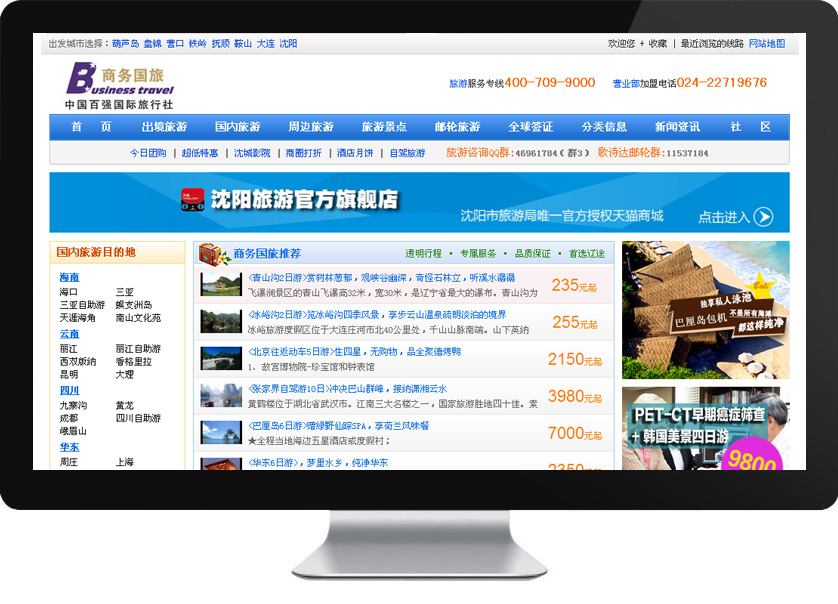Click the Tmall icon in Shenyang banner

pyautogui.click(x=192, y=200)
